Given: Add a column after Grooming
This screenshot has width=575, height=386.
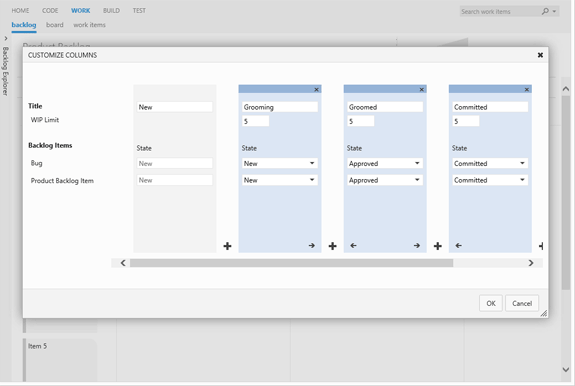Looking at the screenshot, I should click(x=333, y=246).
